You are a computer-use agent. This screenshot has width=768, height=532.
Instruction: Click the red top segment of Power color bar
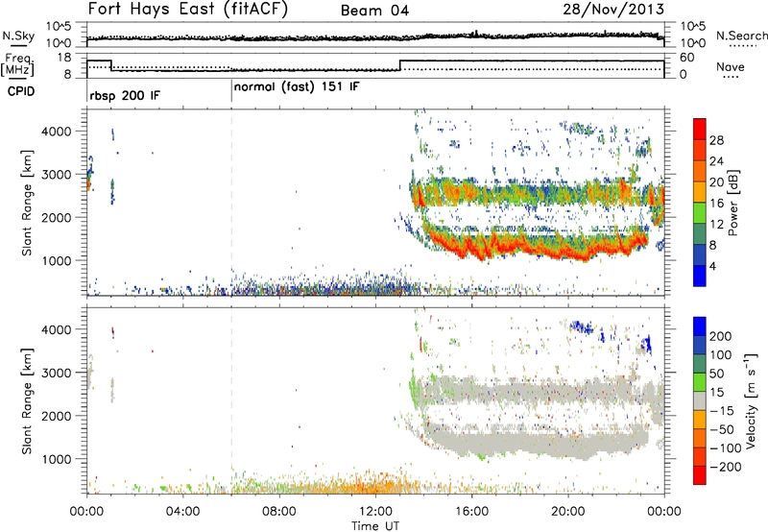tap(700, 129)
